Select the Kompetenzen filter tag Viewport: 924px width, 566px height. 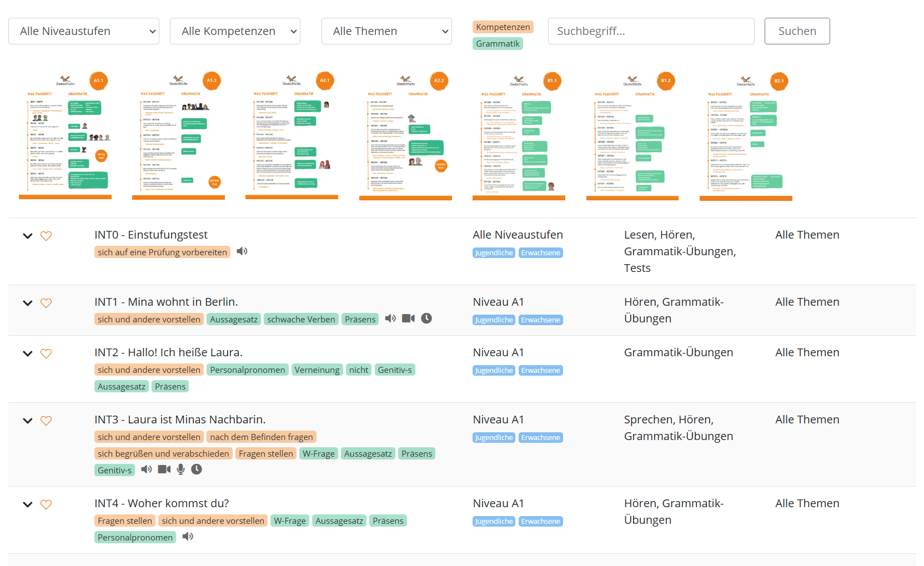[503, 27]
